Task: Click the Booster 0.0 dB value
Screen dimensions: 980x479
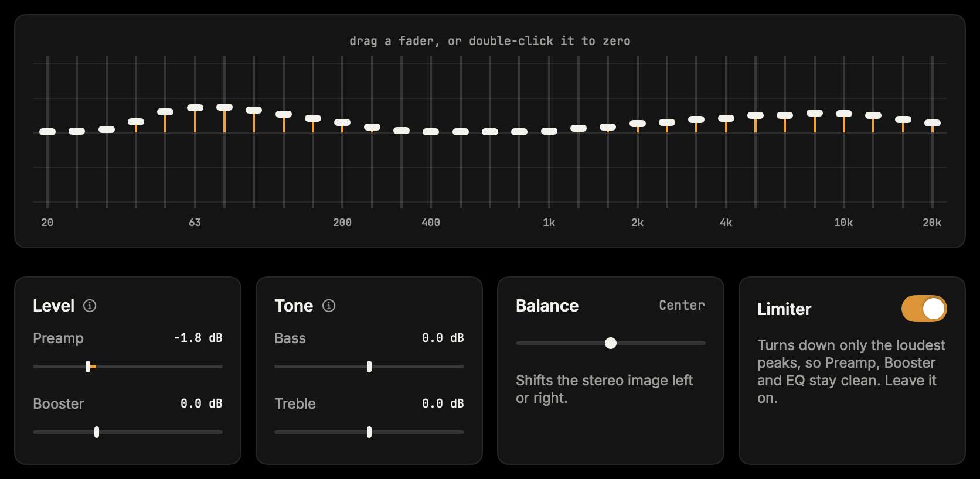Action: (202, 403)
